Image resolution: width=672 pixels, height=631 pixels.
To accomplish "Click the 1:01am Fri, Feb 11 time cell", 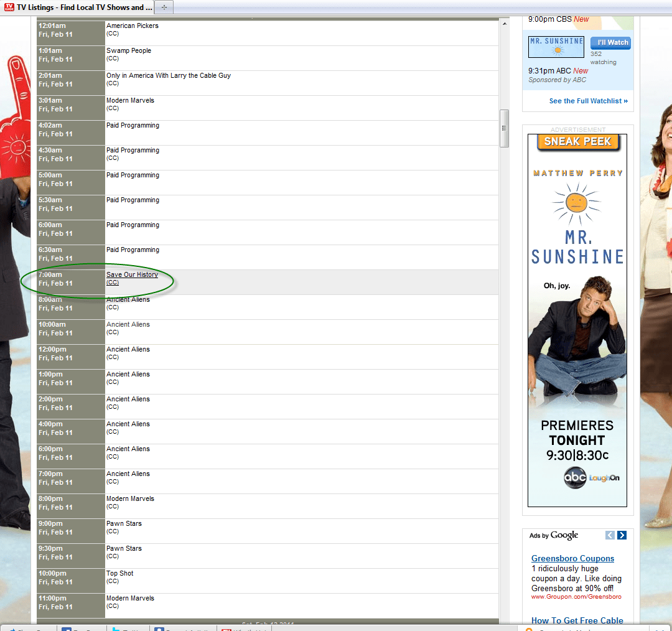I will [71, 58].
